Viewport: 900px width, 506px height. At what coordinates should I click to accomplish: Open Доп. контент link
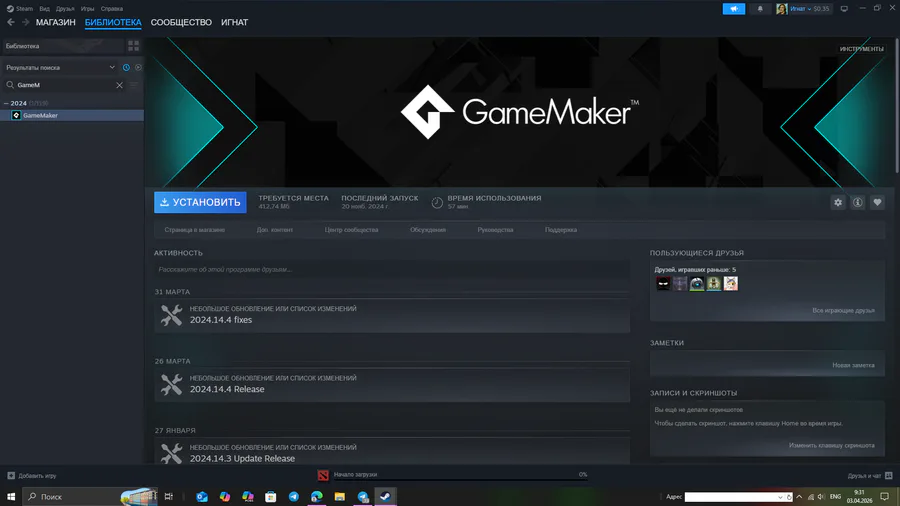(274, 229)
